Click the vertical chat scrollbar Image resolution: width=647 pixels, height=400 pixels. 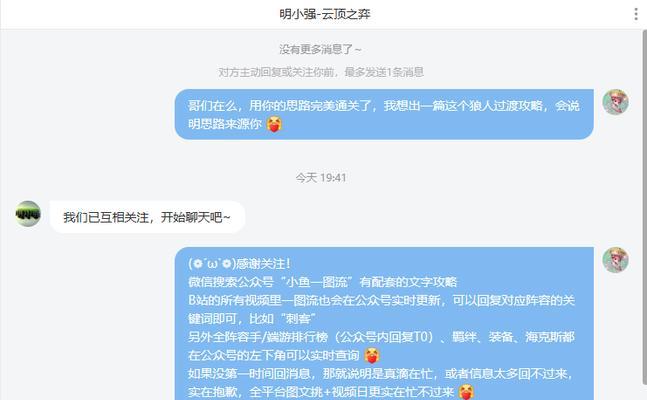pyautogui.click(x=644, y=215)
